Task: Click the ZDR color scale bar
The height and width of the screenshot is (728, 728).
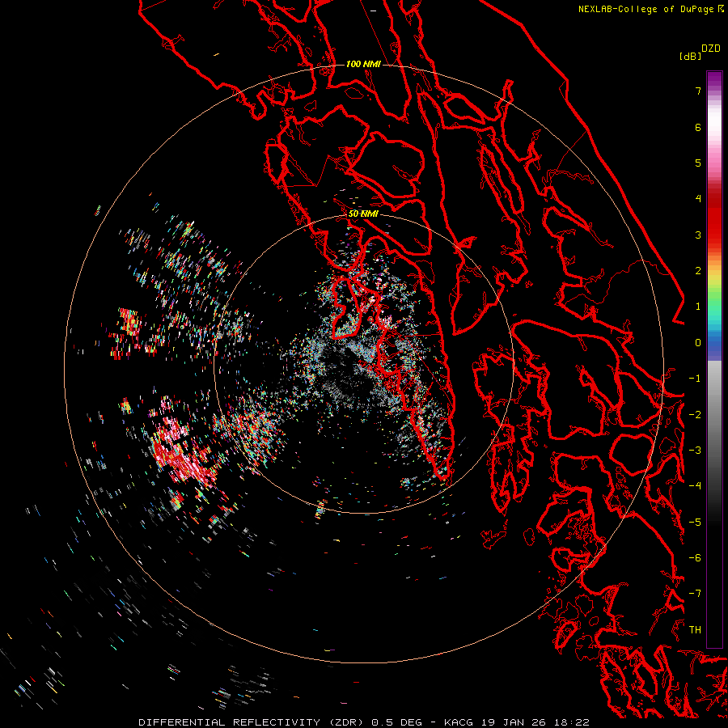Action: (714, 359)
